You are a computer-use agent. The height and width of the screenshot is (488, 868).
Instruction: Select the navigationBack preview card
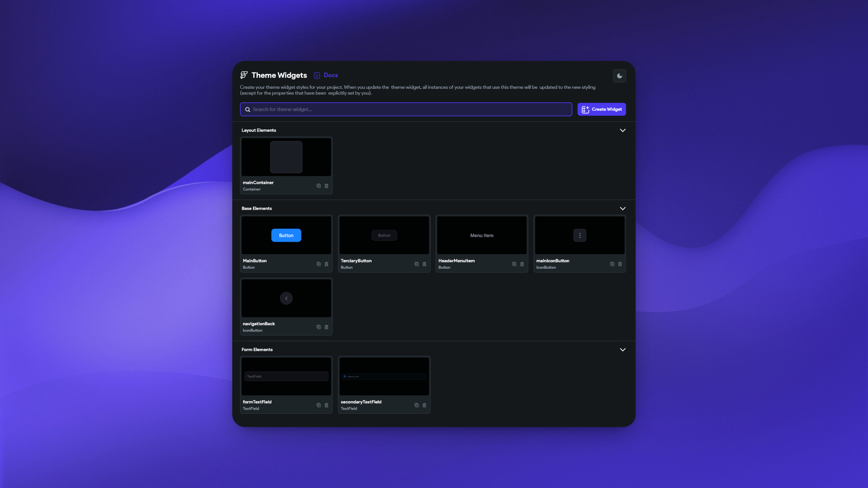pos(286,298)
